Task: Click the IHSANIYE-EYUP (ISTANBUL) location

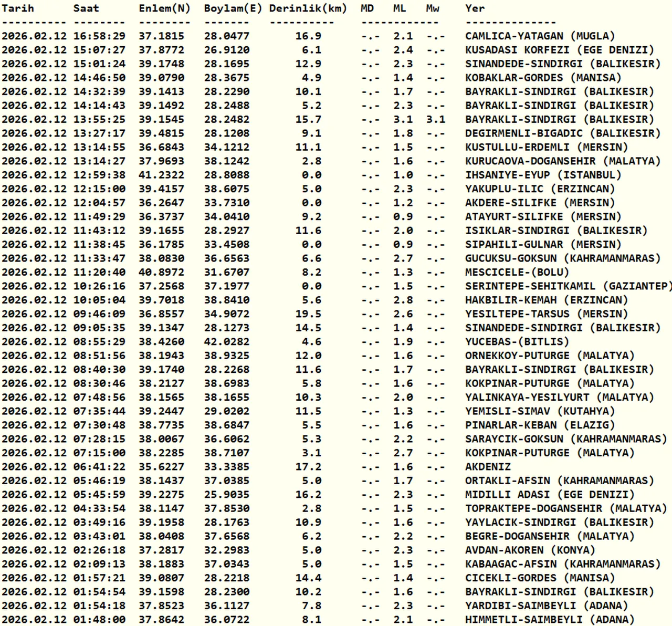Action: tap(543, 175)
